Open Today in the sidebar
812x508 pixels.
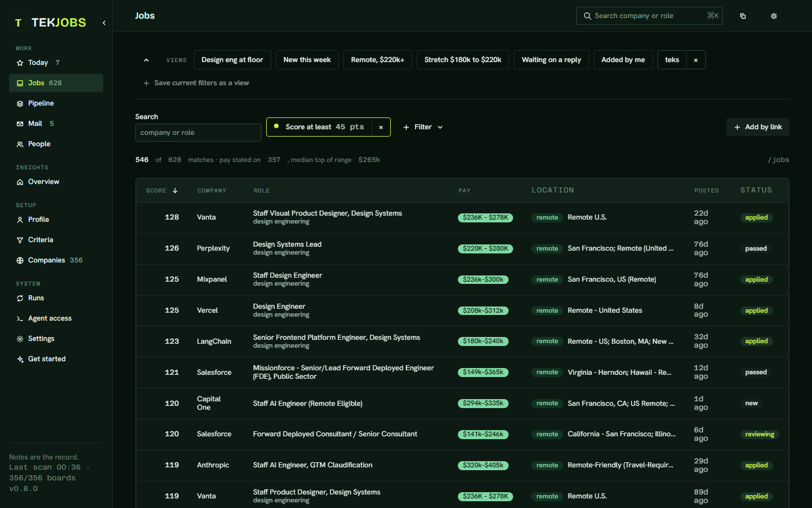56,63
